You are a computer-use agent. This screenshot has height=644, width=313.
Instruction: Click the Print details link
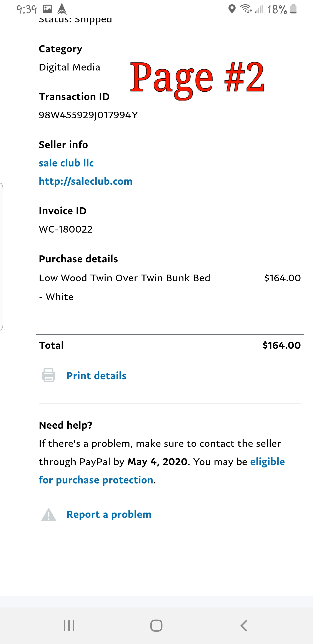point(97,376)
